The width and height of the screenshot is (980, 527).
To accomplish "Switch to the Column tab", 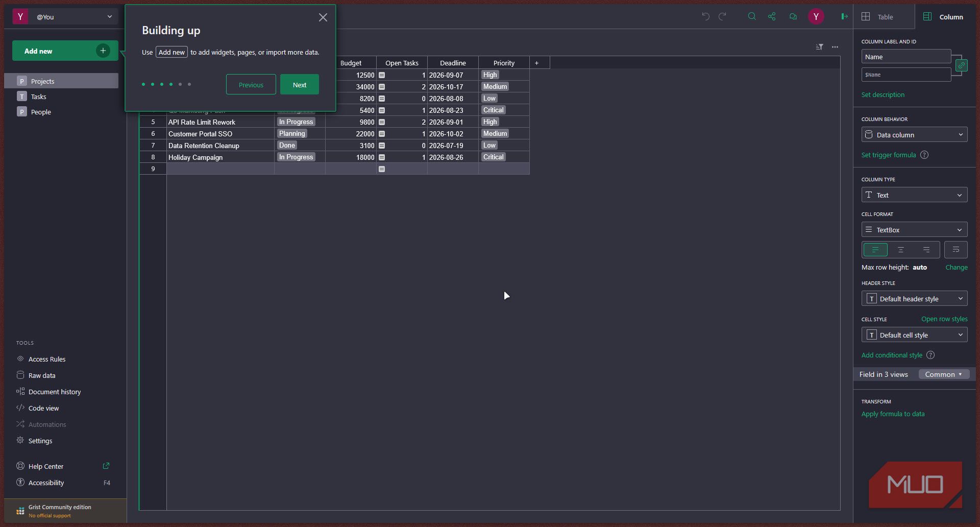I will pyautogui.click(x=945, y=17).
